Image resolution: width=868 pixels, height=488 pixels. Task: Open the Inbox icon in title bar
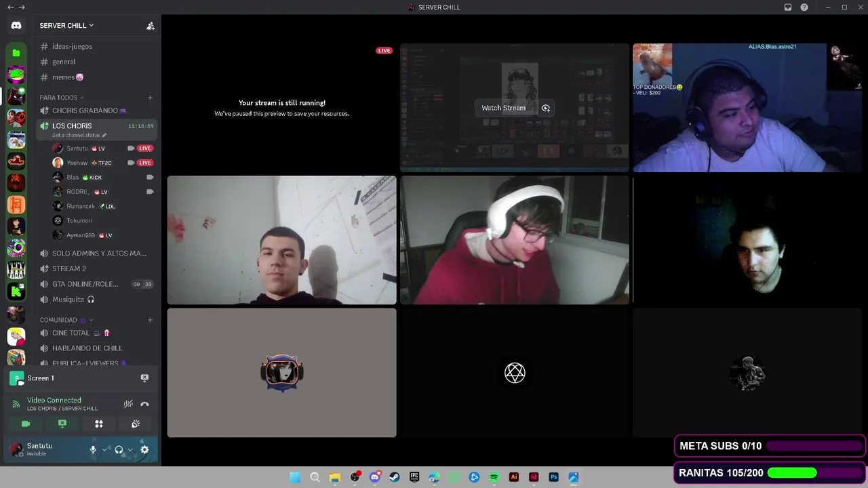point(788,7)
